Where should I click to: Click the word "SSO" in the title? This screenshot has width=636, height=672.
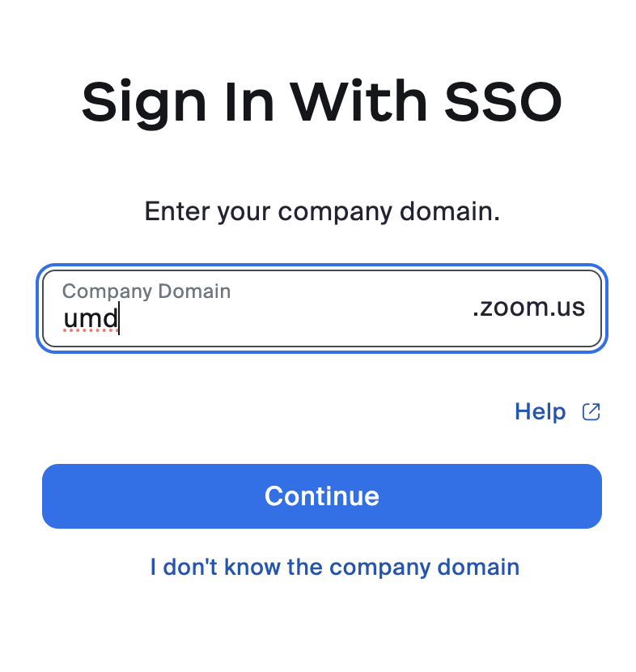[x=502, y=101]
